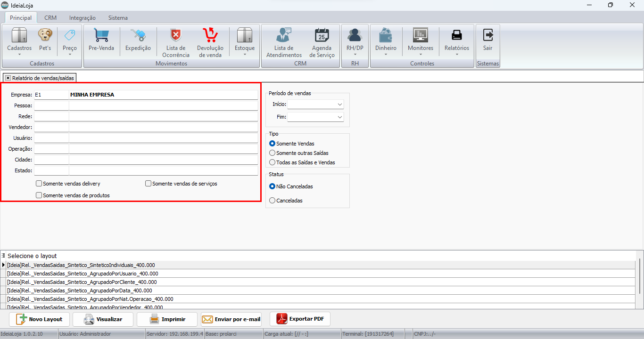The width and height of the screenshot is (644, 339).
Task: Expand the Início date dropdown
Action: [339, 104]
